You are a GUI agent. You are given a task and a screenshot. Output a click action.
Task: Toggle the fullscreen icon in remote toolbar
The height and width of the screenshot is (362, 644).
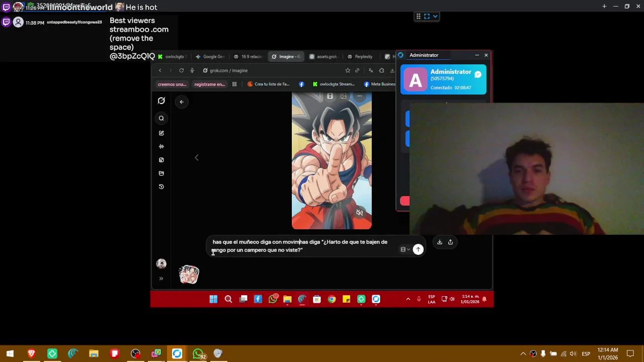point(427,16)
